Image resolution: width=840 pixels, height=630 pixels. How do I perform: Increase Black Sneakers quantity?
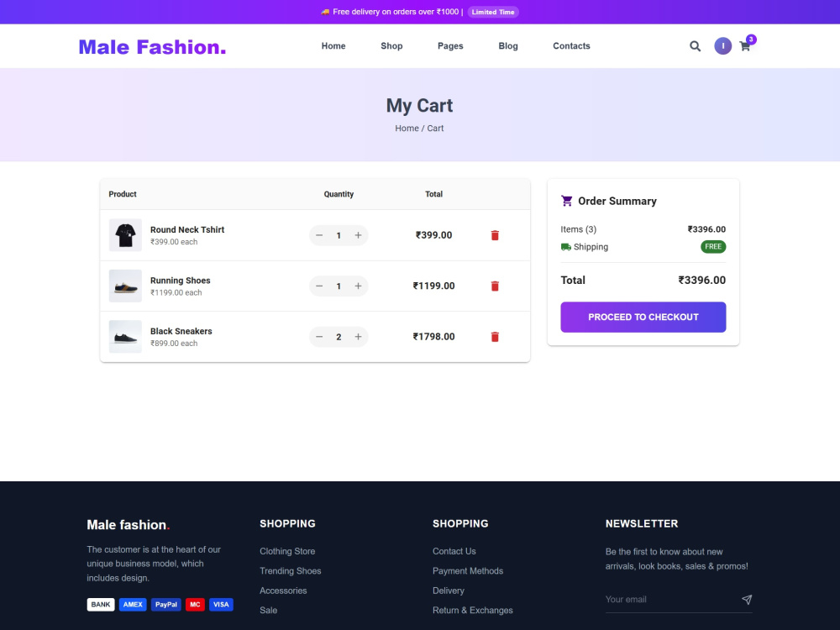(x=358, y=337)
